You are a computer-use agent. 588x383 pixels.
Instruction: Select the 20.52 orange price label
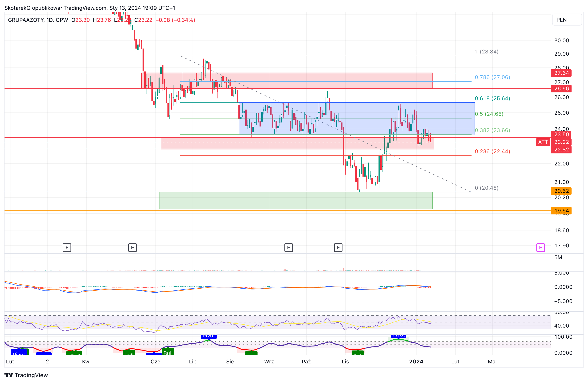pos(561,191)
